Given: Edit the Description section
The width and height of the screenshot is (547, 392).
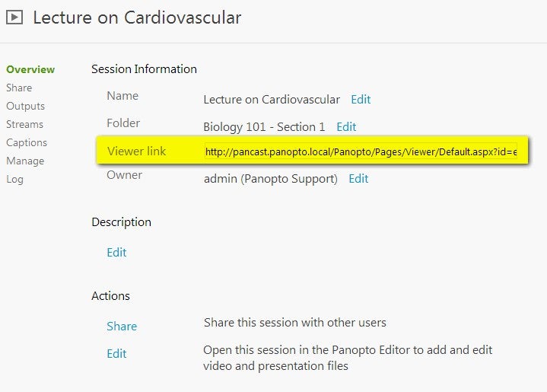Looking at the screenshot, I should click(x=116, y=253).
